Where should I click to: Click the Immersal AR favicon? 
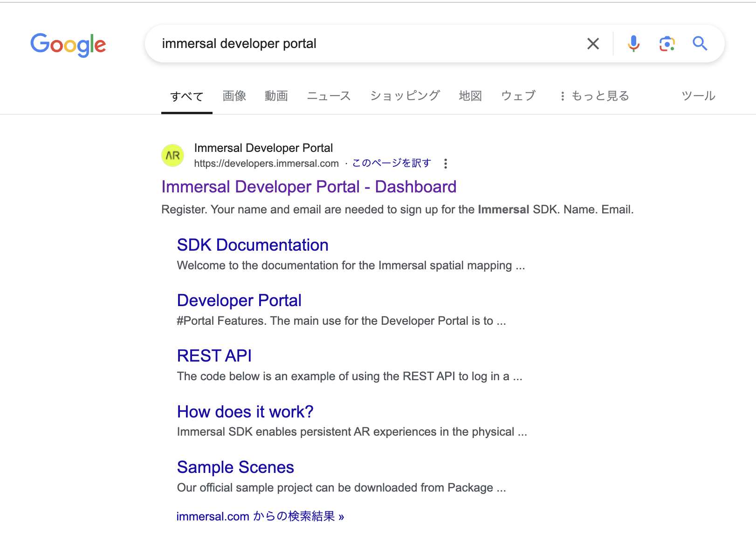coord(173,155)
